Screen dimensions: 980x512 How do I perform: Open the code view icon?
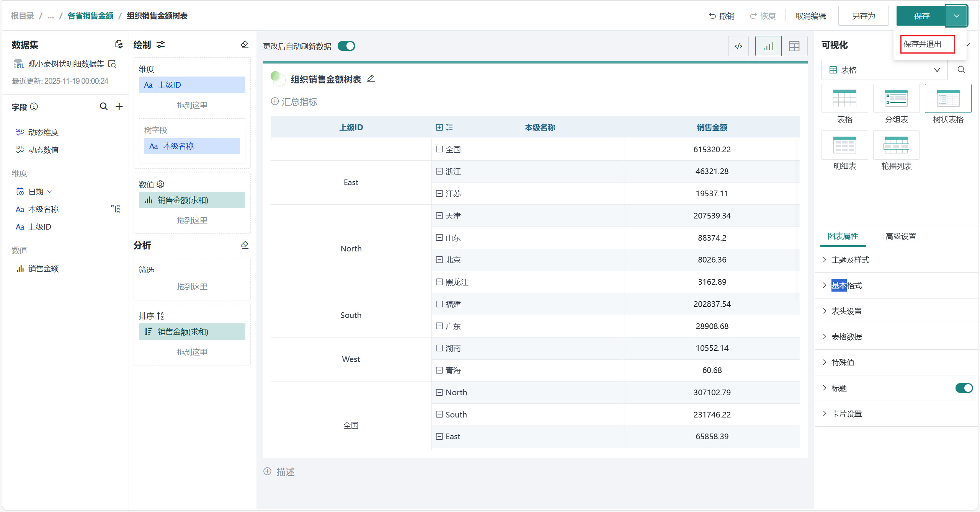click(x=738, y=46)
